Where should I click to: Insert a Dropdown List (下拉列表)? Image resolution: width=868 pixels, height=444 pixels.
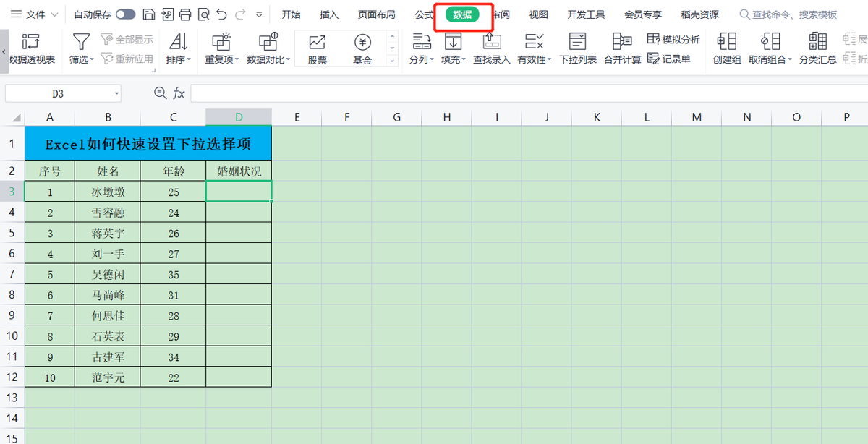coord(578,48)
